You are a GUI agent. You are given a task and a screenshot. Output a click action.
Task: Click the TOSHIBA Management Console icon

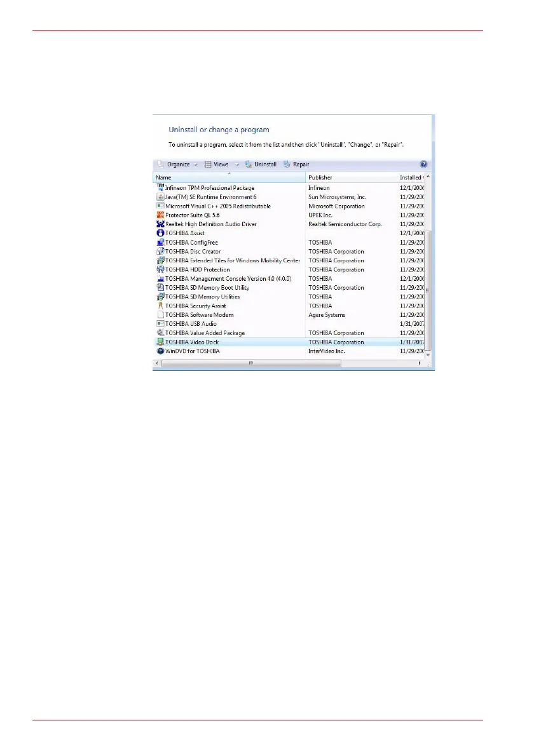pyautogui.click(x=160, y=279)
